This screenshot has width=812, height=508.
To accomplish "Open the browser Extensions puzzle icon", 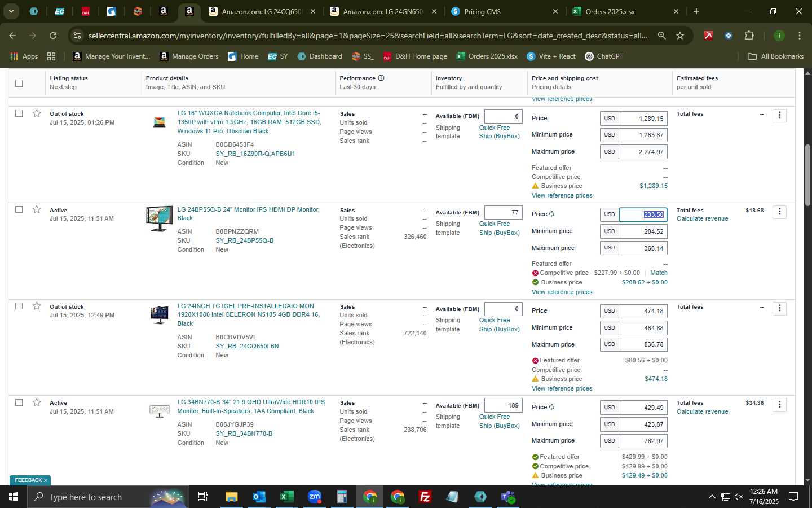I will point(749,36).
